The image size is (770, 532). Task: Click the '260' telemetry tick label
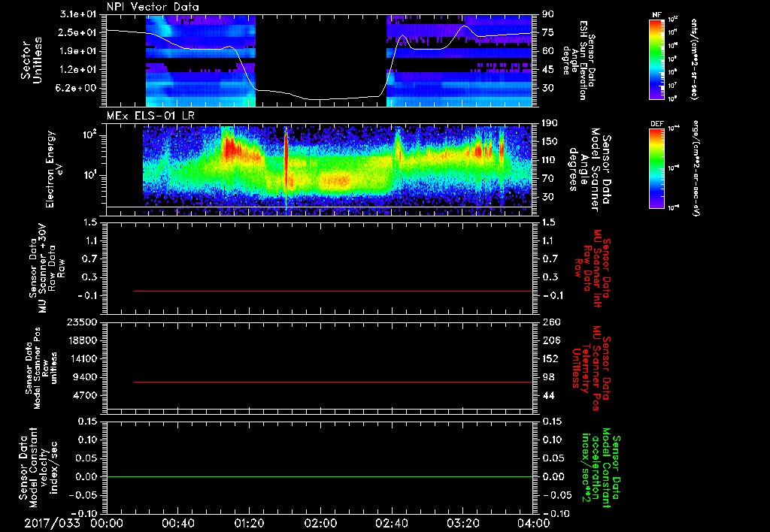(x=550, y=322)
